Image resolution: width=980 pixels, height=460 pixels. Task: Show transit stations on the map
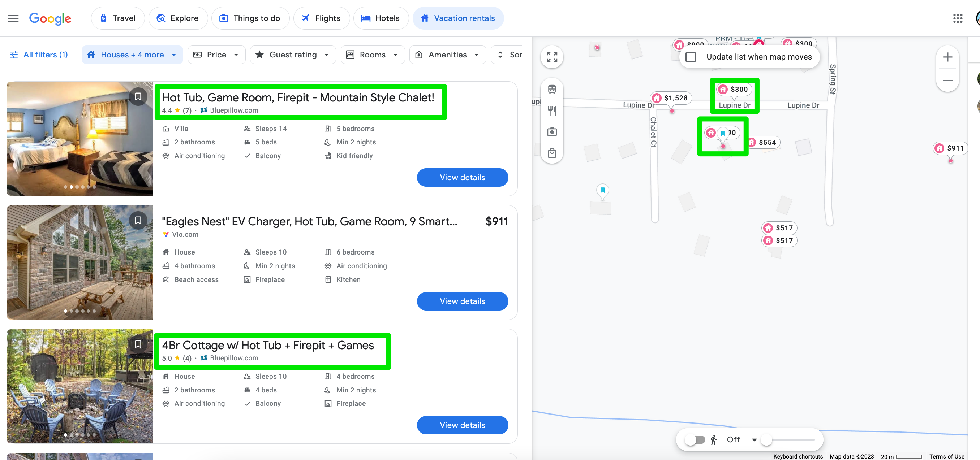[x=552, y=89]
